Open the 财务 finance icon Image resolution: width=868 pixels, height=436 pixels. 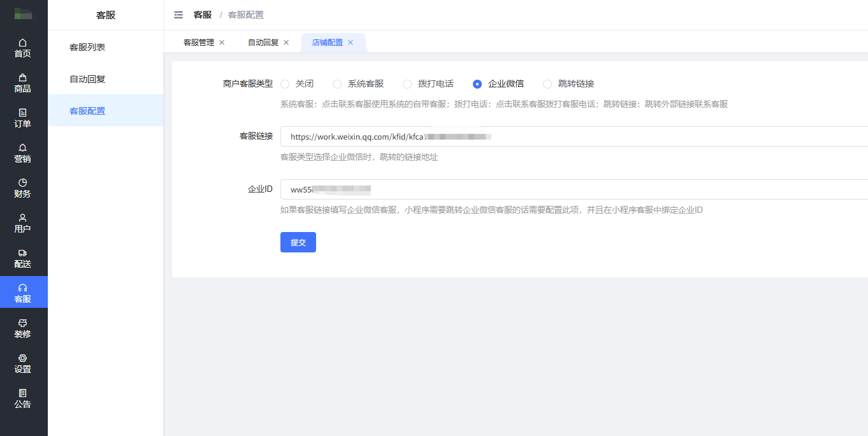coord(23,183)
